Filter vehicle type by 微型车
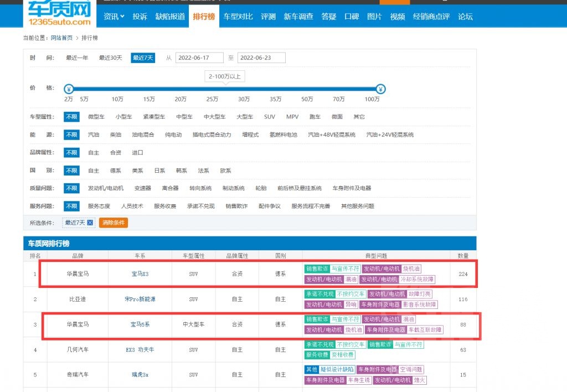Viewport: 567px width, 392px height. tap(96, 117)
